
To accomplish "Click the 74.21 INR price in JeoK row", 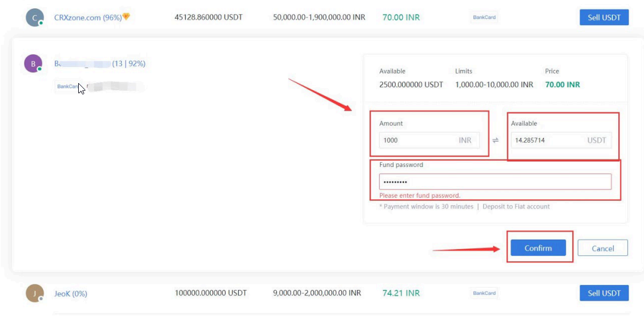I will click(x=400, y=293).
